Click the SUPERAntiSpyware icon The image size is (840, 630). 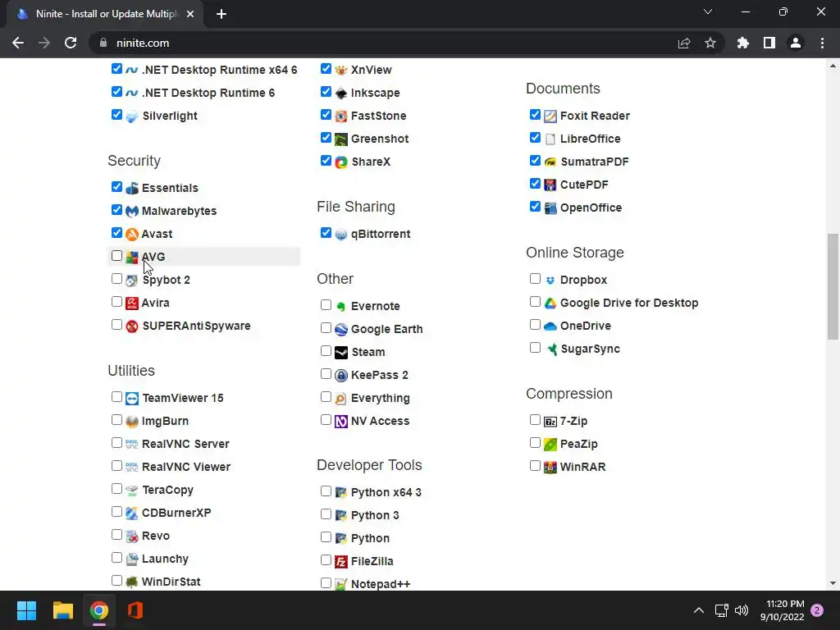[x=132, y=326]
